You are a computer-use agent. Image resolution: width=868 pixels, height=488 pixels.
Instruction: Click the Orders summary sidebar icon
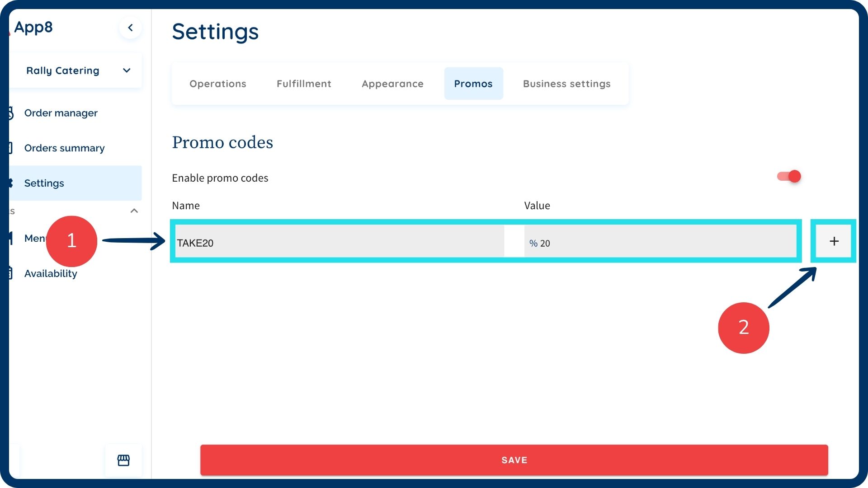pos(11,148)
